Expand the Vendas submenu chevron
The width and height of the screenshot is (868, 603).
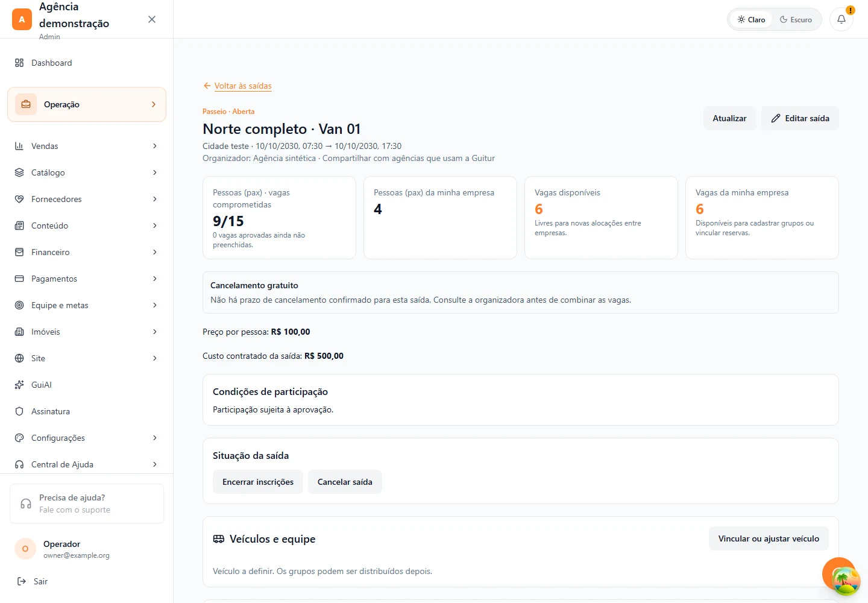[x=155, y=146]
